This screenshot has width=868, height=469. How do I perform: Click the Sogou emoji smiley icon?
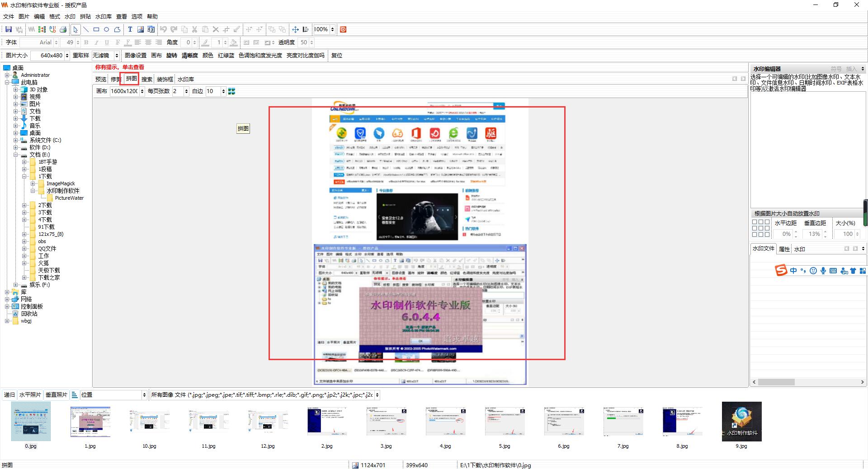[x=813, y=271]
